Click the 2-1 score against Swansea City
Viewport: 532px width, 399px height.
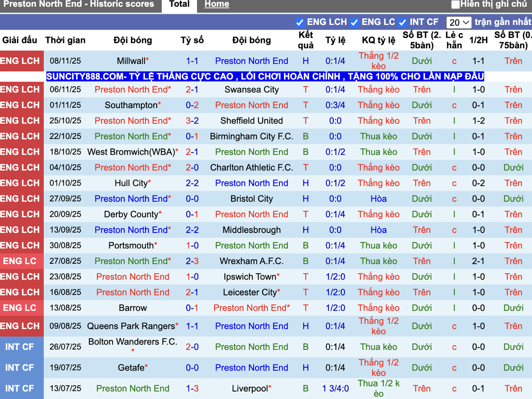192,89
